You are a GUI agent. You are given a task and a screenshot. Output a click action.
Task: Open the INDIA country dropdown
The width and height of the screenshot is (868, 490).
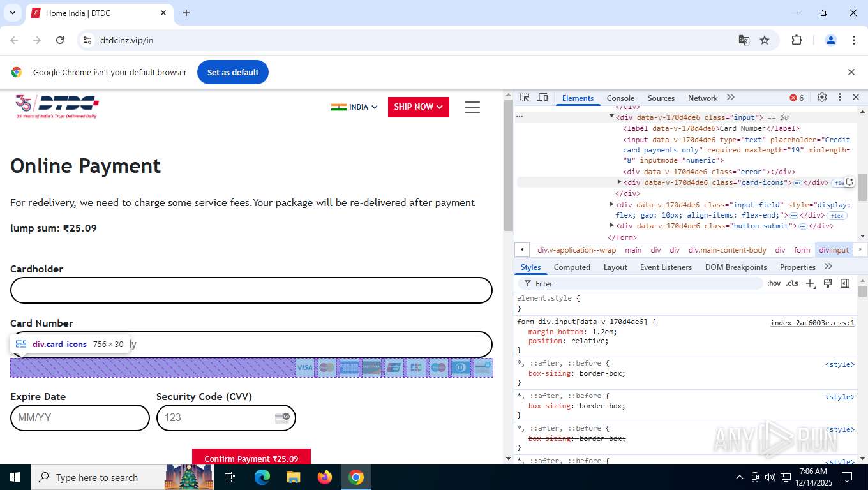354,107
